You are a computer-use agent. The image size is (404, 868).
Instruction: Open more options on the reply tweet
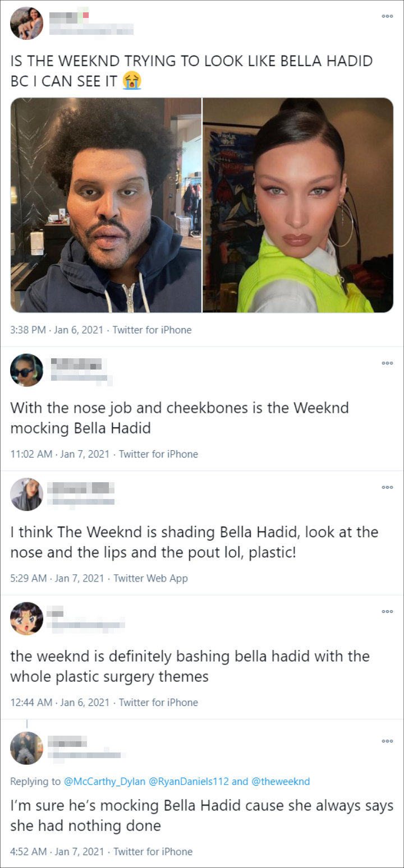tap(387, 741)
